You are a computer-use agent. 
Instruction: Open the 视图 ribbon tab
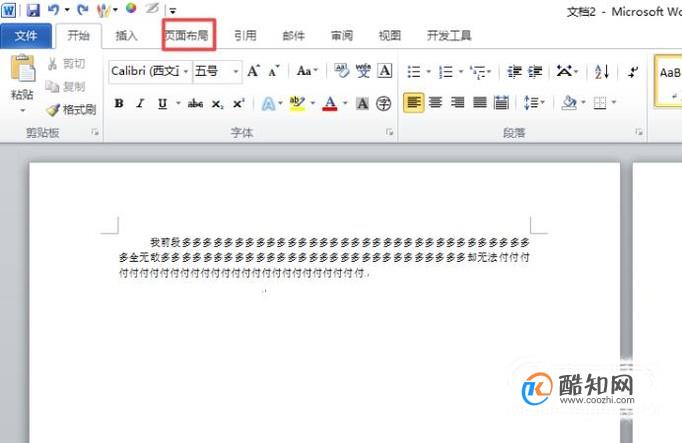pos(389,36)
